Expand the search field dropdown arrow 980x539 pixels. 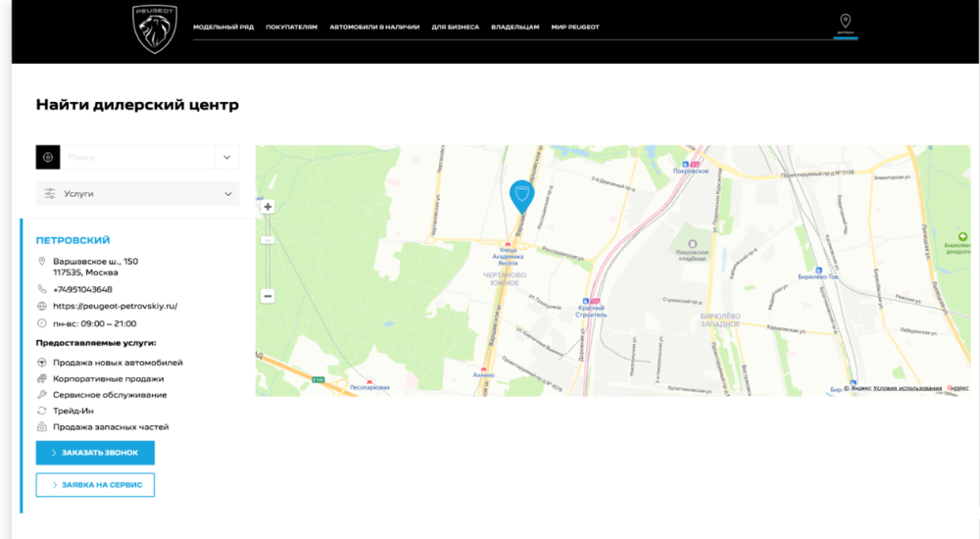[x=227, y=158]
